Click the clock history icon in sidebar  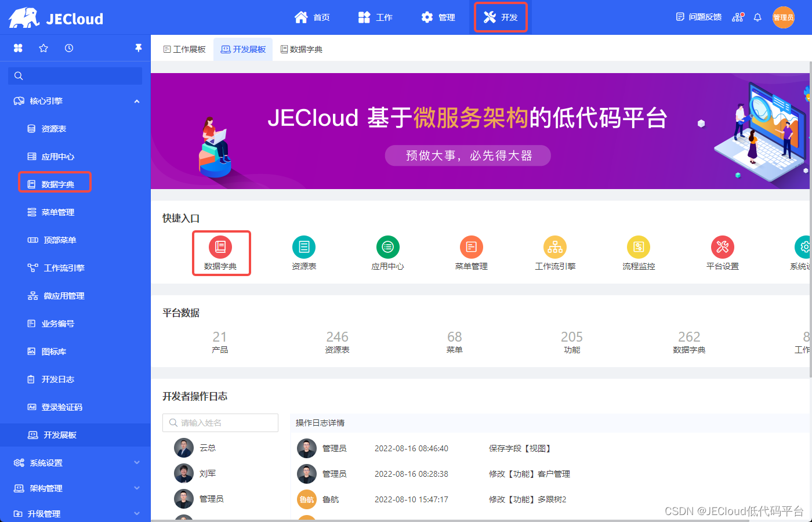click(x=69, y=48)
